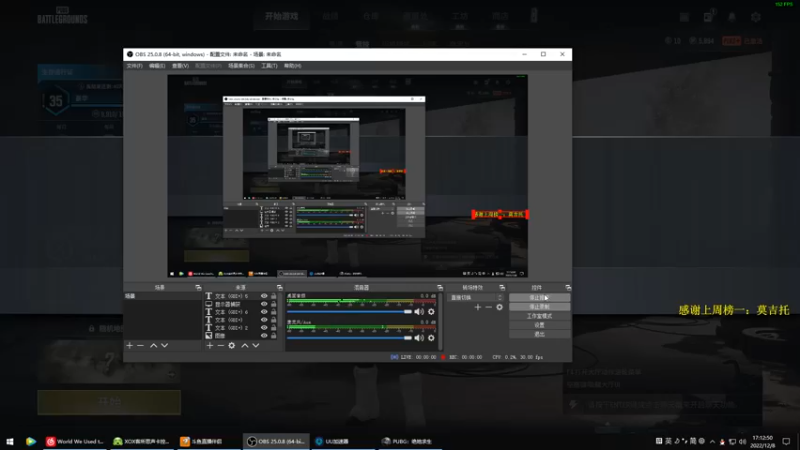Hide the 文本 (GDI+) 6 source
800x450 pixels.
tap(264, 312)
